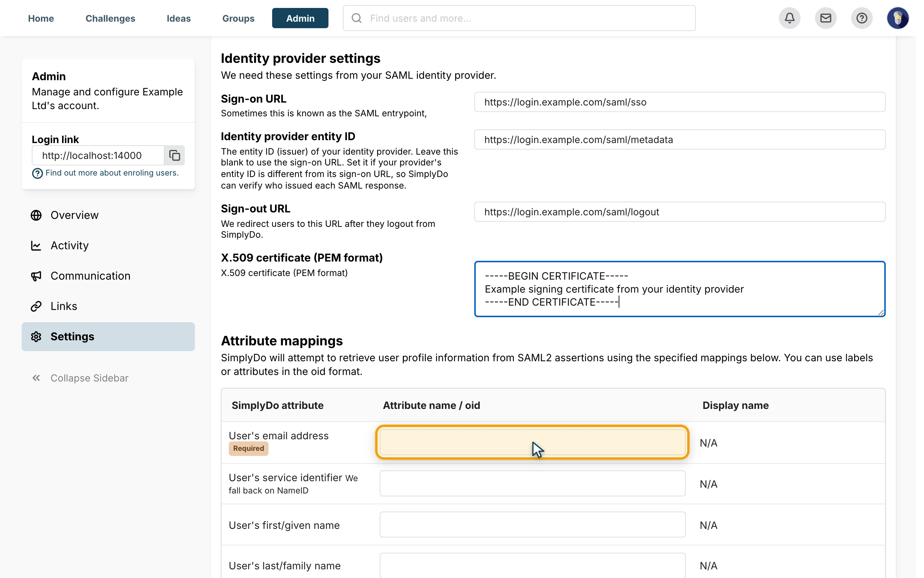Go to the Home tab

(x=41, y=18)
